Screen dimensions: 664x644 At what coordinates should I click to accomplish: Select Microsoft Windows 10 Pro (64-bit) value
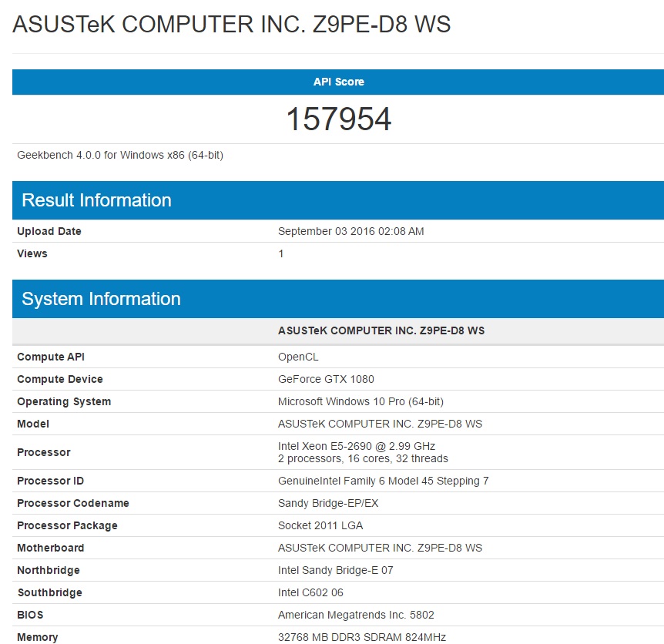point(361,402)
